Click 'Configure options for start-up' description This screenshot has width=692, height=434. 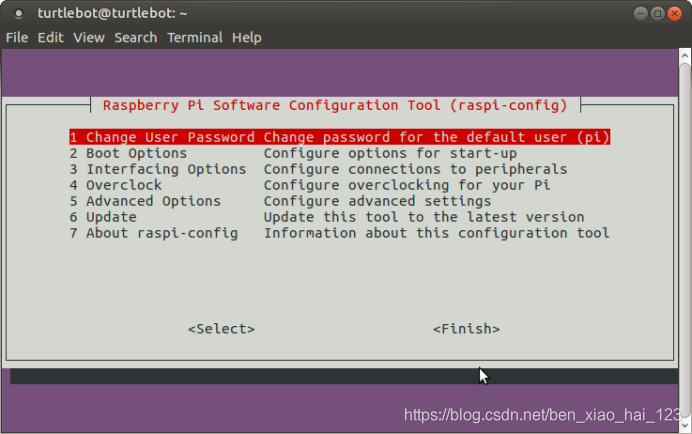390,153
